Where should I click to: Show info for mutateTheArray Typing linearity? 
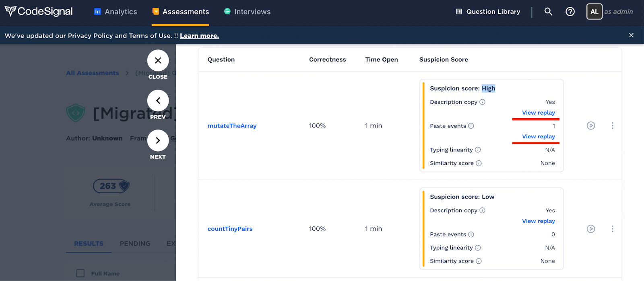point(478,150)
